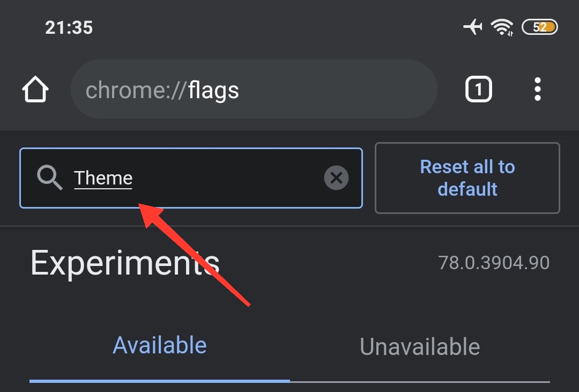The width and height of the screenshot is (579, 392).
Task: Click the Experiments heading
Action: point(125,263)
